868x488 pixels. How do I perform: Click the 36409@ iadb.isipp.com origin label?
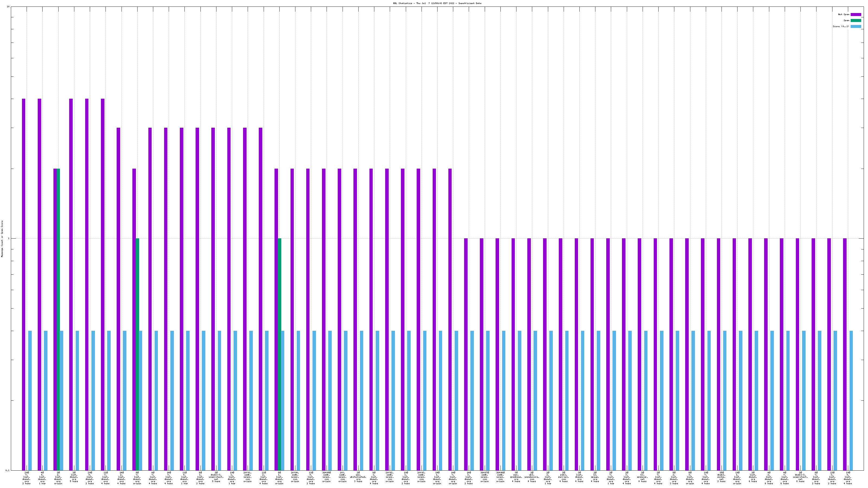(x=326, y=477)
